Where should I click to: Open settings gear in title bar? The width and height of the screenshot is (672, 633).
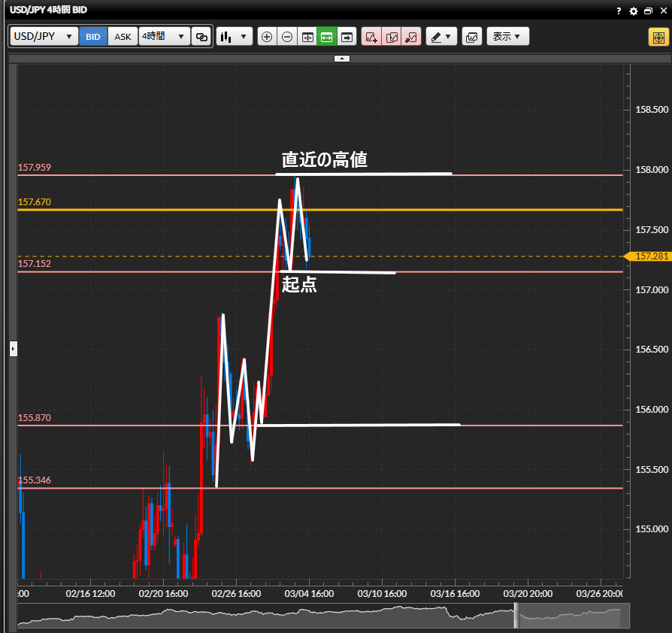tap(634, 11)
